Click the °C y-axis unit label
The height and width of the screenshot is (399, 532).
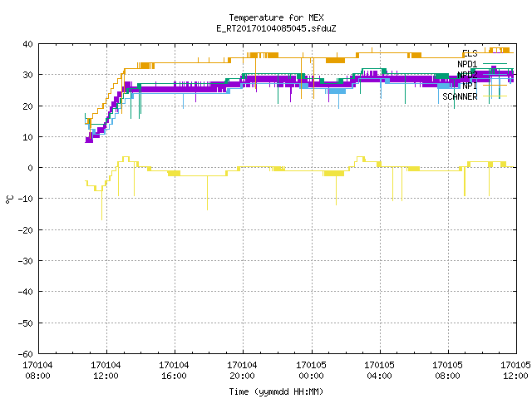9,199
